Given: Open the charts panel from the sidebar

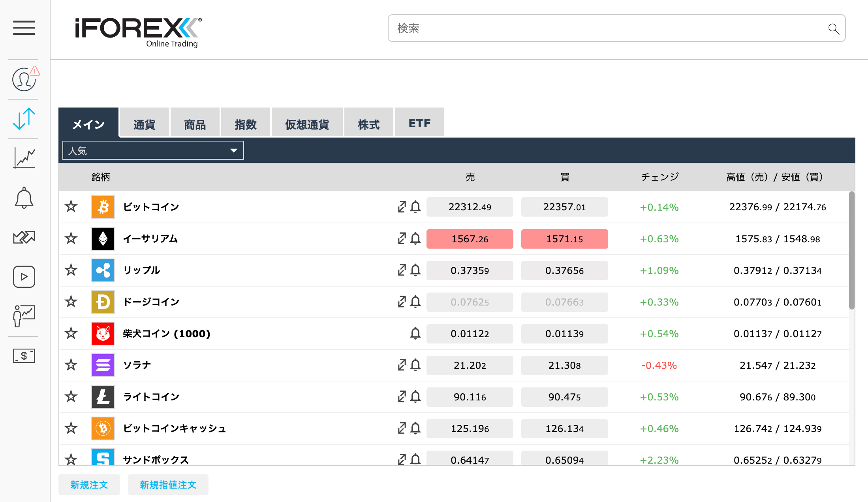Looking at the screenshot, I should point(24,158).
